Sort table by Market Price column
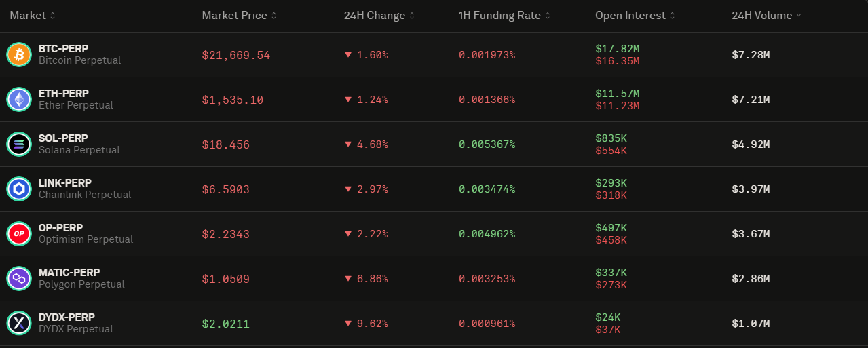 point(239,15)
